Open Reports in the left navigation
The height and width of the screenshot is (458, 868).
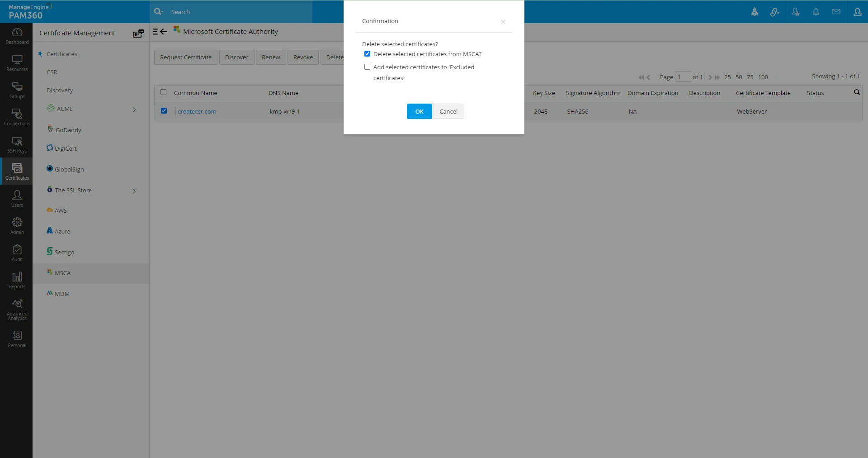17,281
